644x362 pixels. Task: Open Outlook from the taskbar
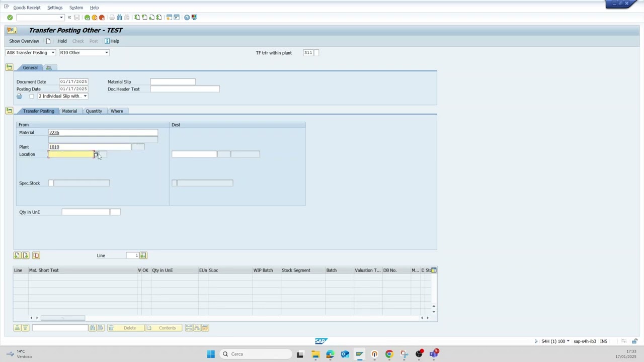(345, 354)
